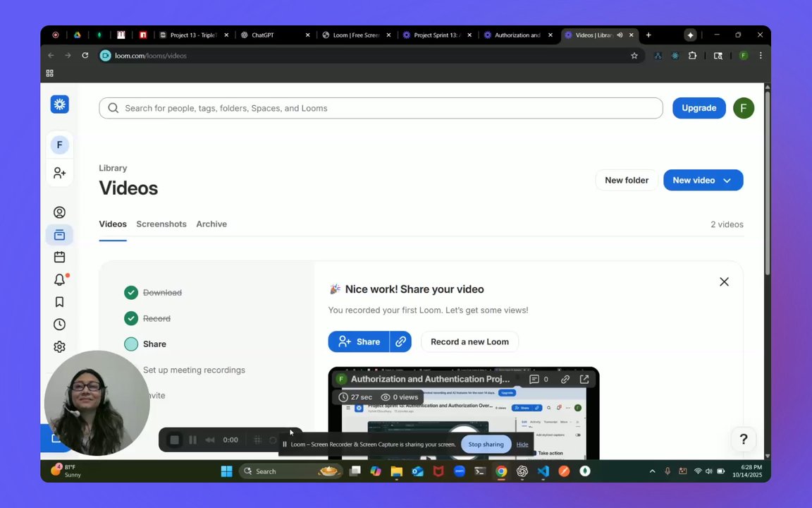Screen dimensions: 812x508
Task: Click open-in-new-tab icon on video thumbnail
Action: tap(584, 380)
